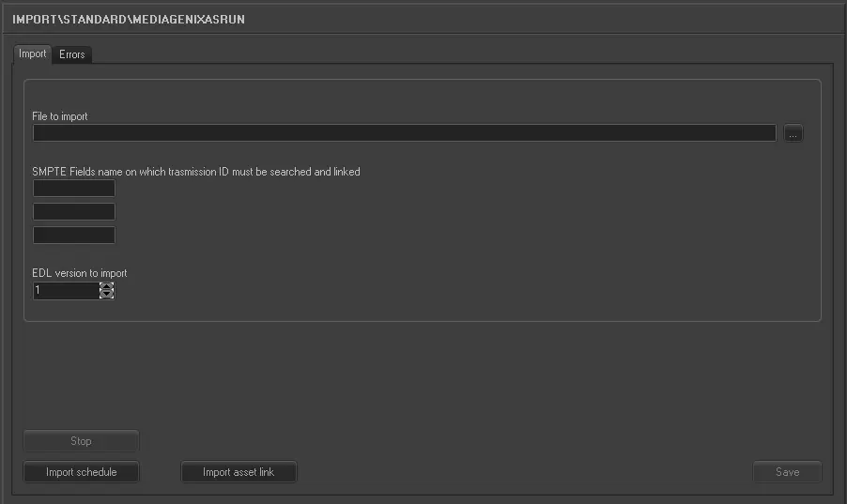Click the IMPORT\STANDARD\MEDIAGENIXASRUN title header
The height and width of the screenshot is (504, 847).
click(x=129, y=19)
